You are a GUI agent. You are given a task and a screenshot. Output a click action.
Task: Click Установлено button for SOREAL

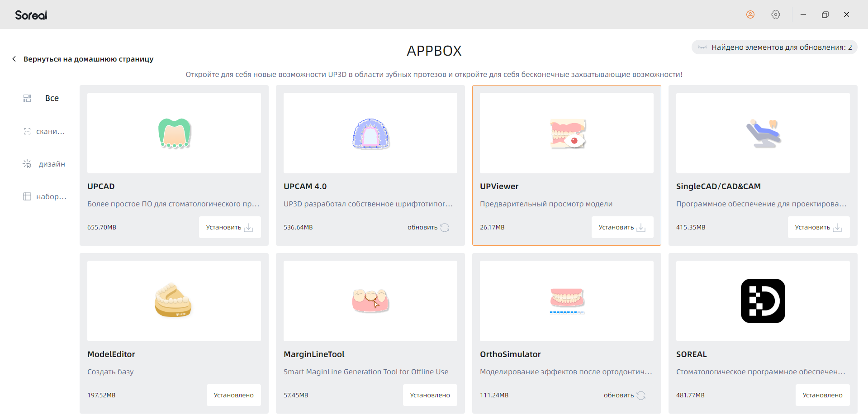pos(823,395)
